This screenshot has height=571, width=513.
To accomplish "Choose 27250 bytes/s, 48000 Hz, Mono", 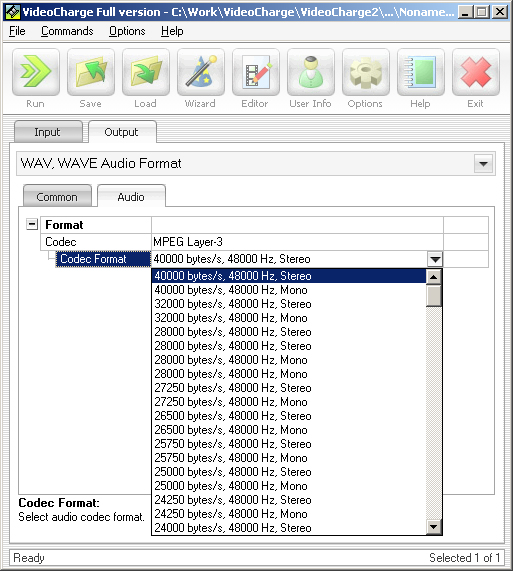I will click(289, 402).
